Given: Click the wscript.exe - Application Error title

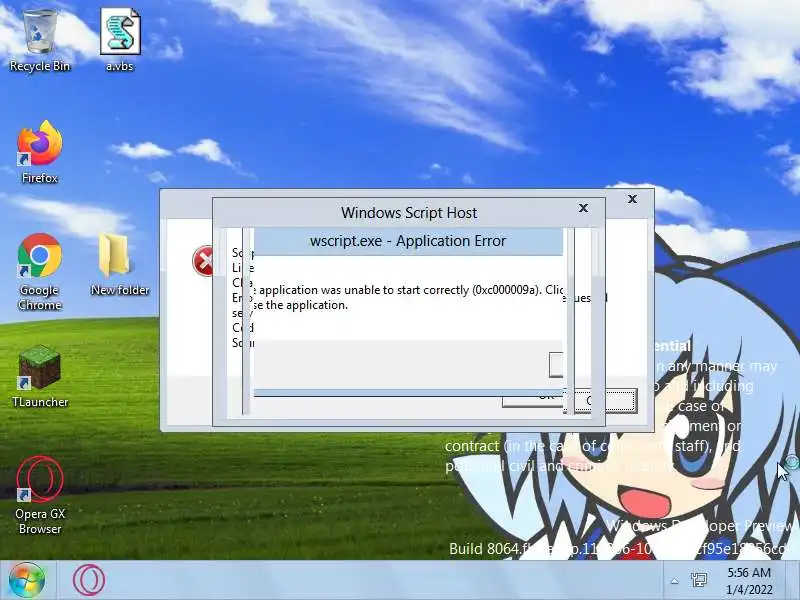Looking at the screenshot, I should coord(408,241).
